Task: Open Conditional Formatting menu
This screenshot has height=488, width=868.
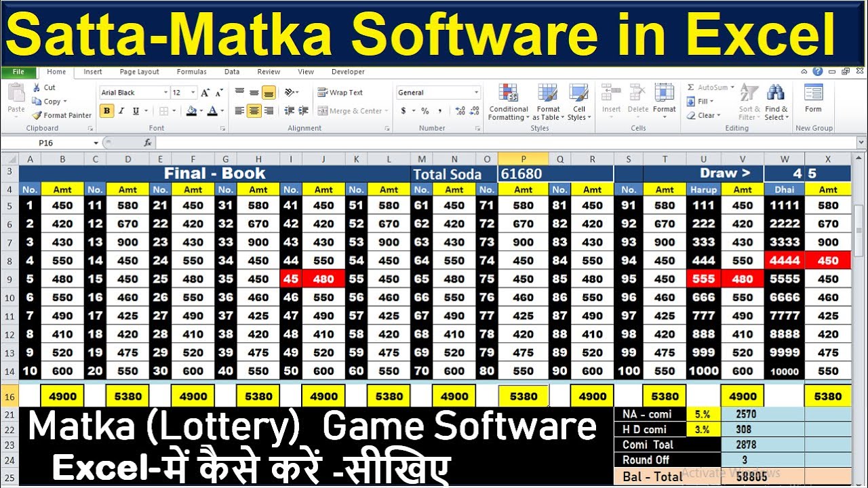Action: pos(509,102)
